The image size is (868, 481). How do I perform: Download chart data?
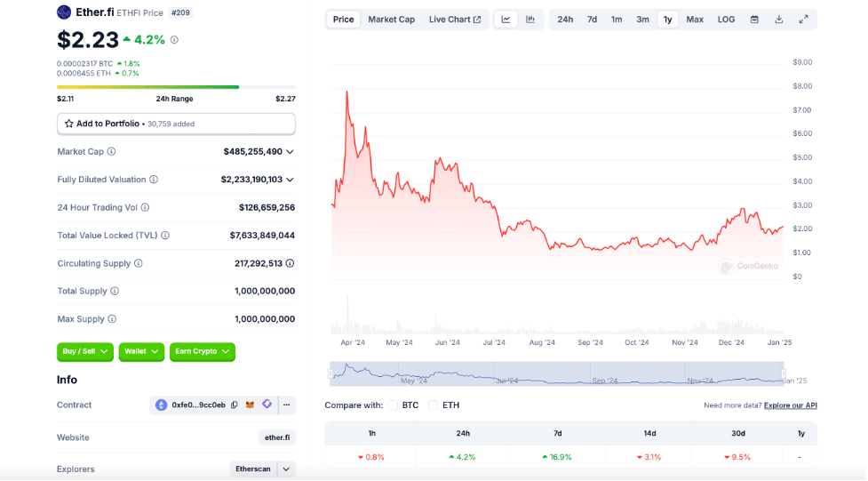coord(779,20)
